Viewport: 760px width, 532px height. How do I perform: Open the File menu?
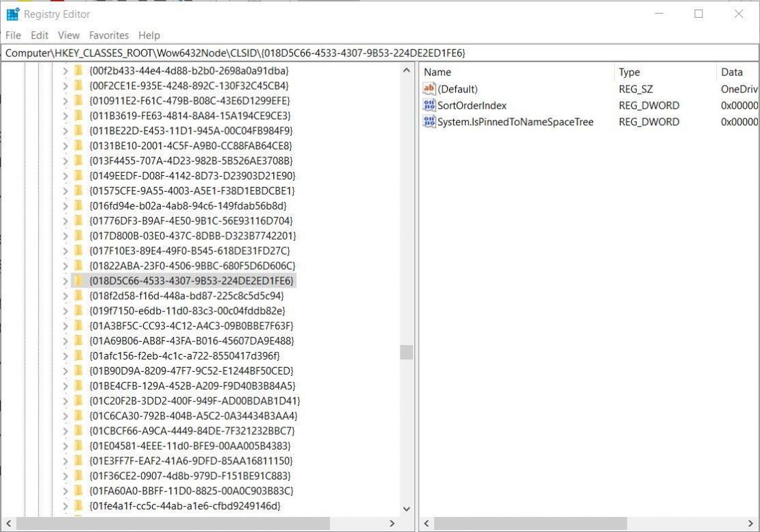click(12, 35)
